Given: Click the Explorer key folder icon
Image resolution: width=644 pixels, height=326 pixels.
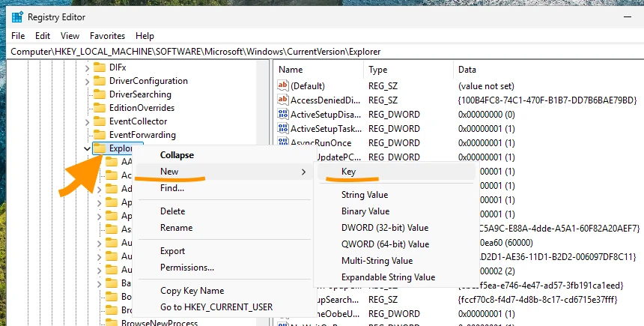Looking at the screenshot, I should (100, 148).
